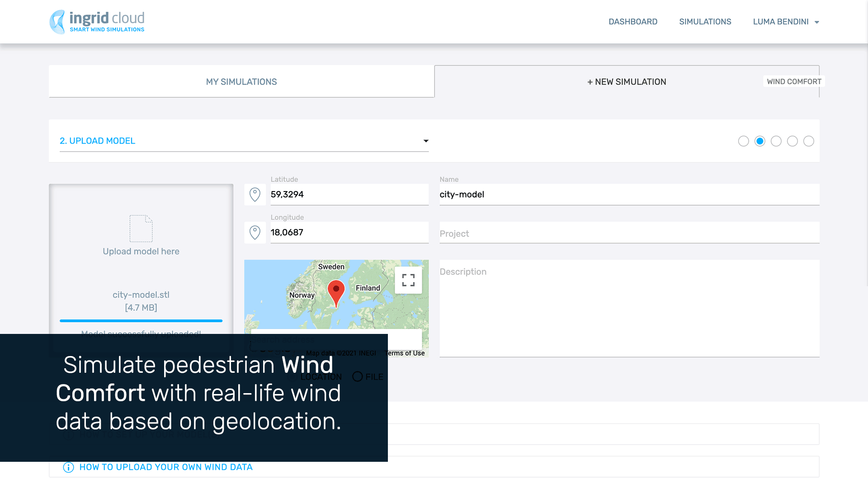This screenshot has height=488, width=868.
Task: Click the Upload model here text
Action: (141, 251)
